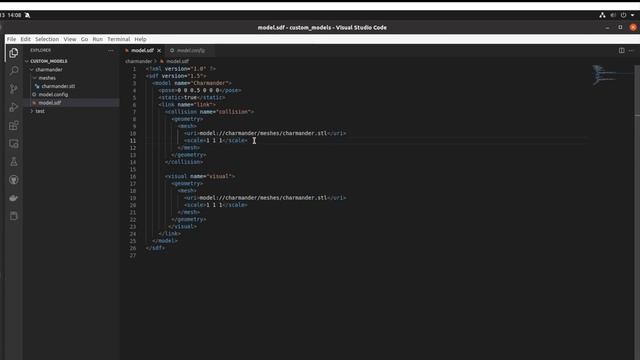
Task: Click the volume icon in system tray
Action: 613,15
